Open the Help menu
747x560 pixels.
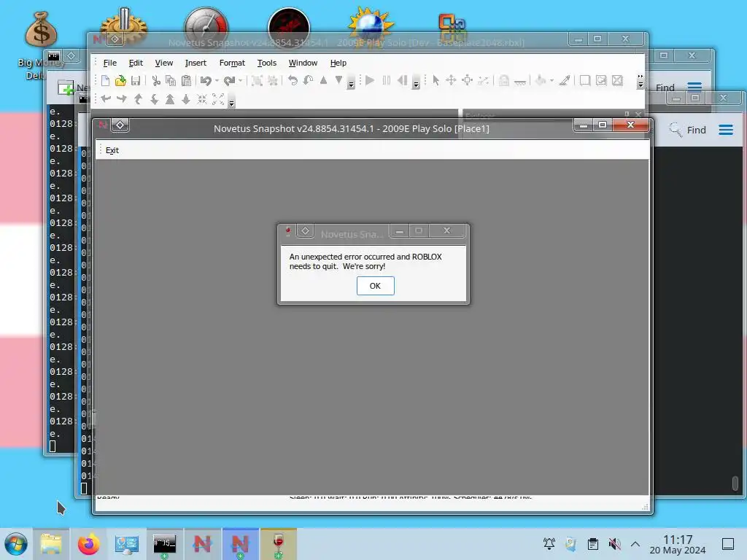click(338, 63)
